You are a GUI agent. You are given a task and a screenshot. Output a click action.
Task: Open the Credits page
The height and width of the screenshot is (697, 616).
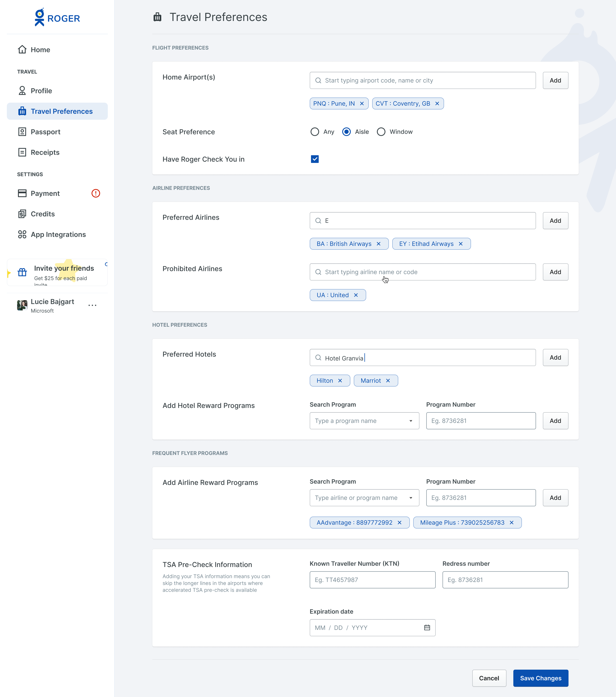point(43,214)
